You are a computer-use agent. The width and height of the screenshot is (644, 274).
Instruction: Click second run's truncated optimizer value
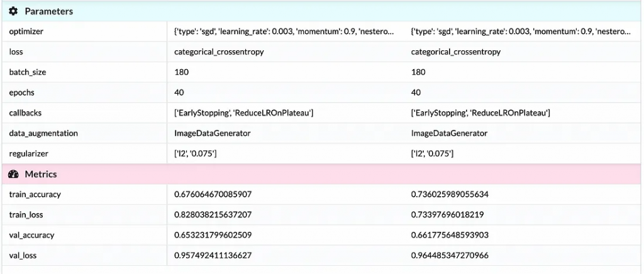point(521,31)
